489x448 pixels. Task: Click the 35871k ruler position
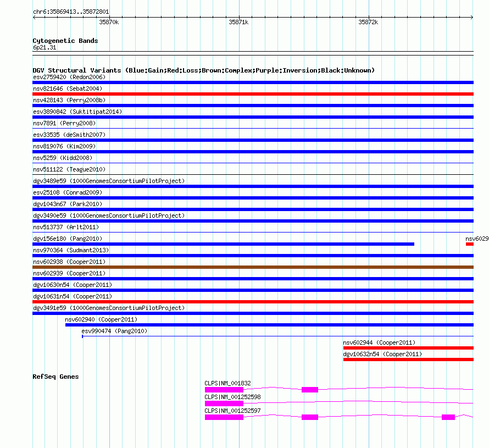click(x=238, y=22)
